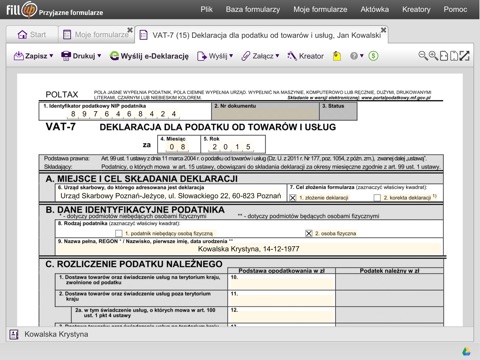Zoom in the form view

[x=433, y=56]
